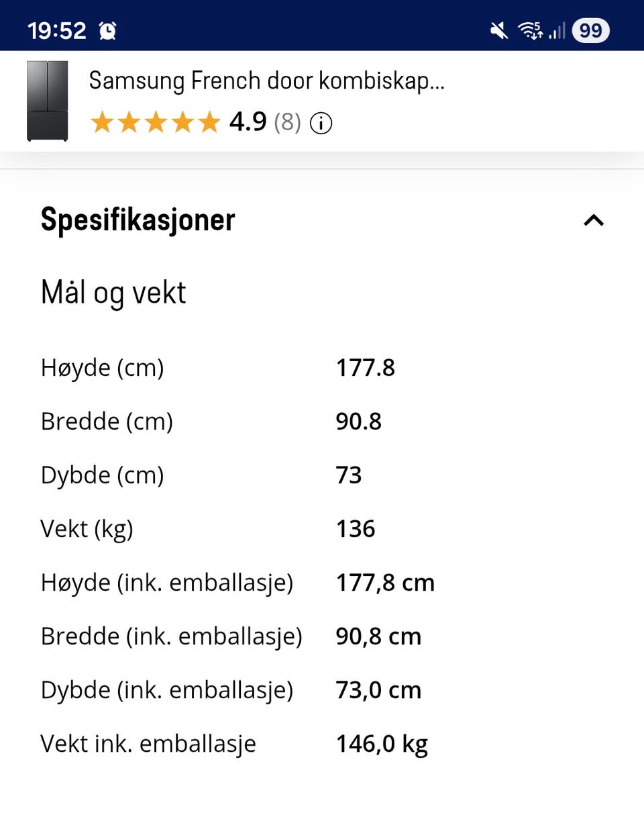This screenshot has height=823, width=644.
Task: Tap the battery 99 indicator
Action: click(x=590, y=30)
